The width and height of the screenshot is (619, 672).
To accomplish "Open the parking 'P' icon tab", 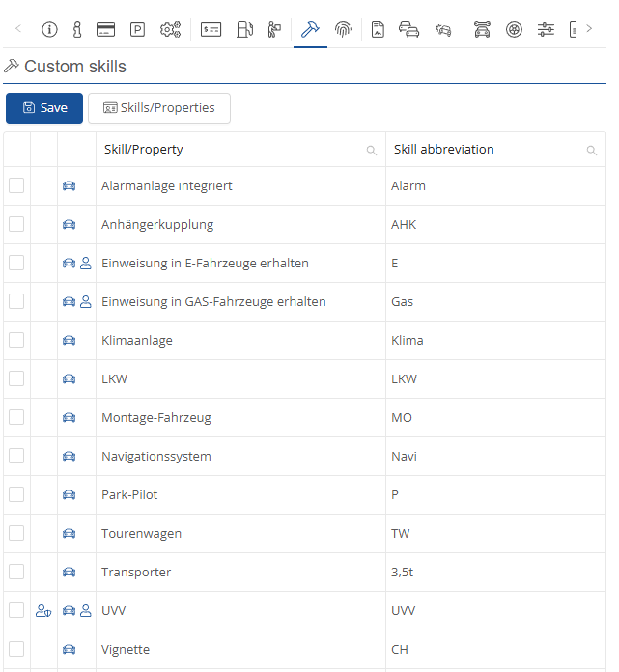I will click(x=137, y=29).
